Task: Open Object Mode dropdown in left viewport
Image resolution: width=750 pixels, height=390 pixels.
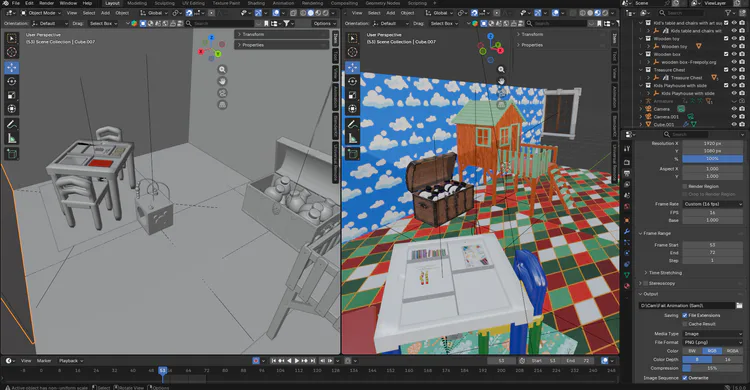Action: (41, 13)
